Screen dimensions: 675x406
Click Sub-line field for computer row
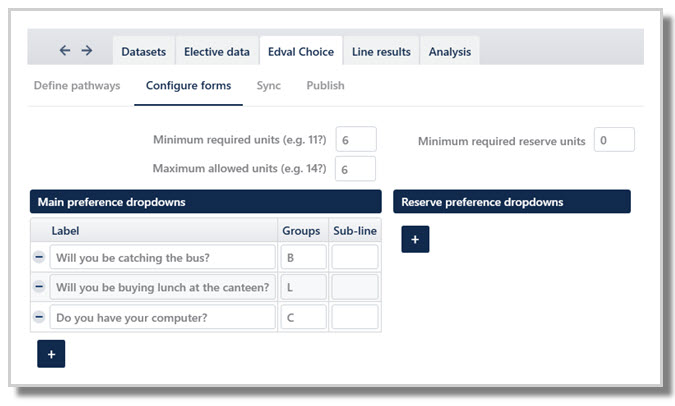pos(355,317)
